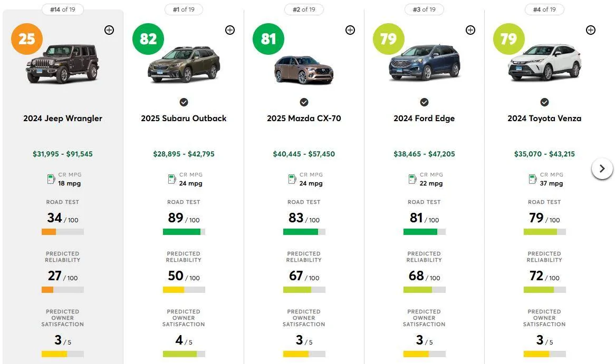Viewport: 615px width, 364px height.
Task: Click Subaru Outback road test score bar
Action: [x=184, y=232]
